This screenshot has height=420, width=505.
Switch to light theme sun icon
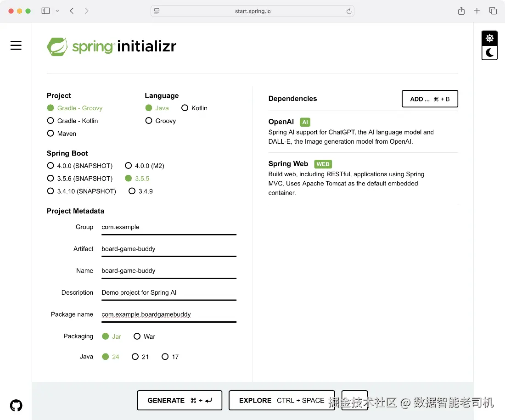489,39
